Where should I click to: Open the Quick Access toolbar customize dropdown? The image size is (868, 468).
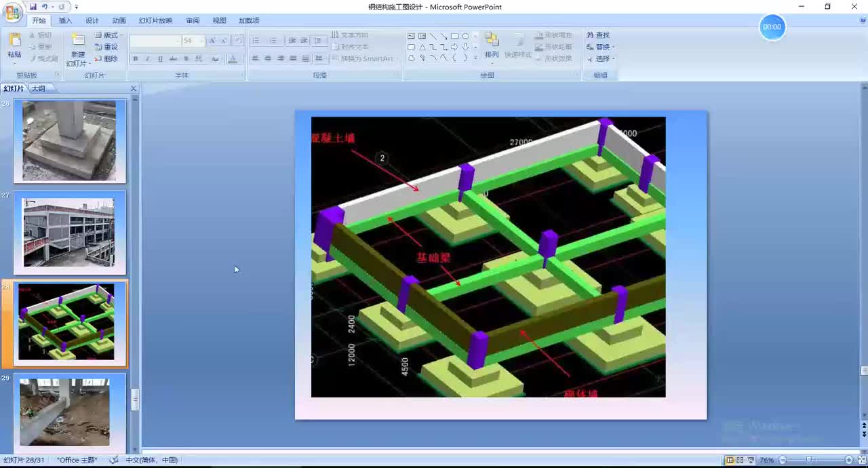[76, 7]
